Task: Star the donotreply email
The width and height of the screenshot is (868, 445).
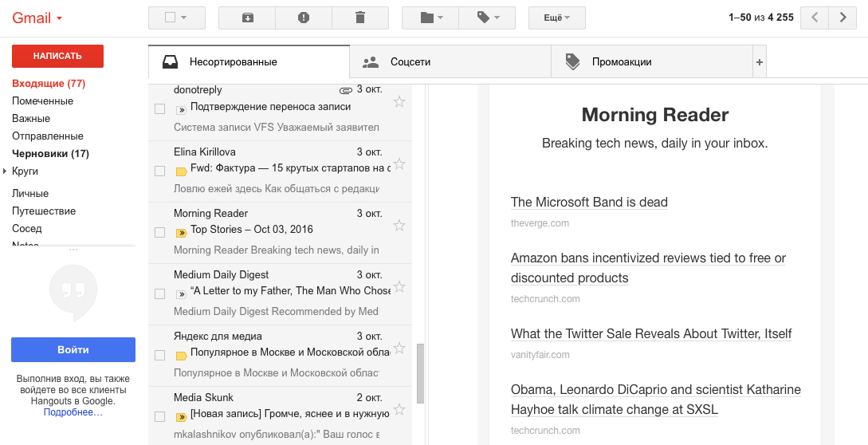Action: (399, 102)
